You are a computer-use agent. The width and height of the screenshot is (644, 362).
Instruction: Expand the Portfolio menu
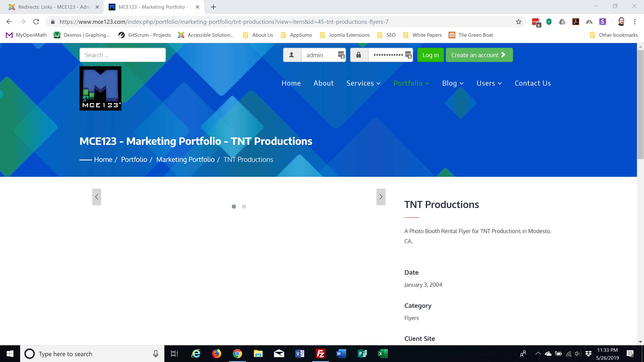point(411,83)
